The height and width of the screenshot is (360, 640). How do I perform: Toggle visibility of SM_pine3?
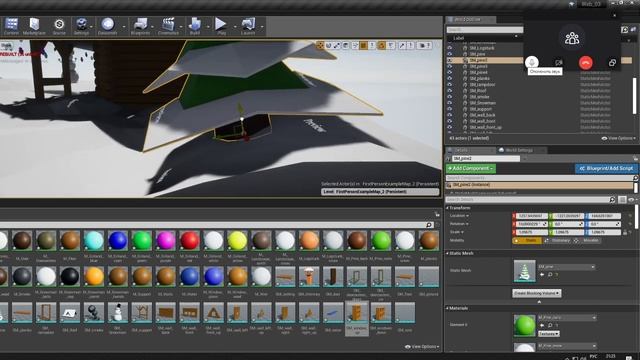click(x=449, y=66)
